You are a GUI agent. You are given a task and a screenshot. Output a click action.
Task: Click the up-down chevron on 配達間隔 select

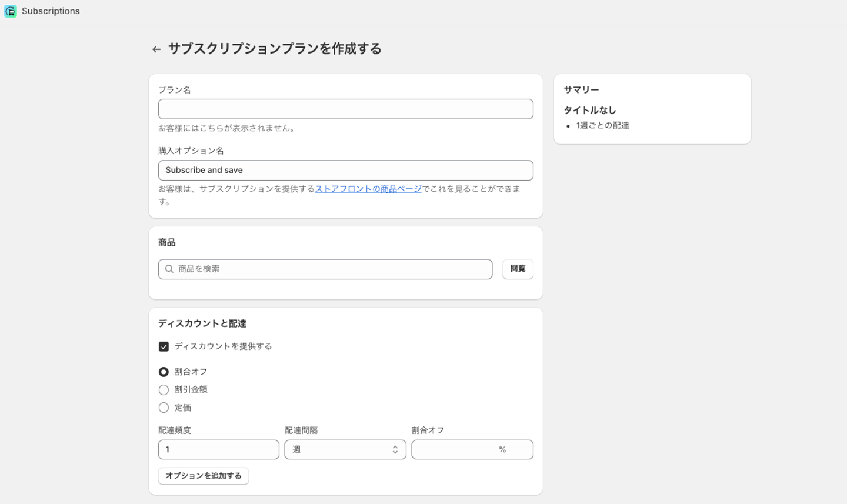(395, 450)
